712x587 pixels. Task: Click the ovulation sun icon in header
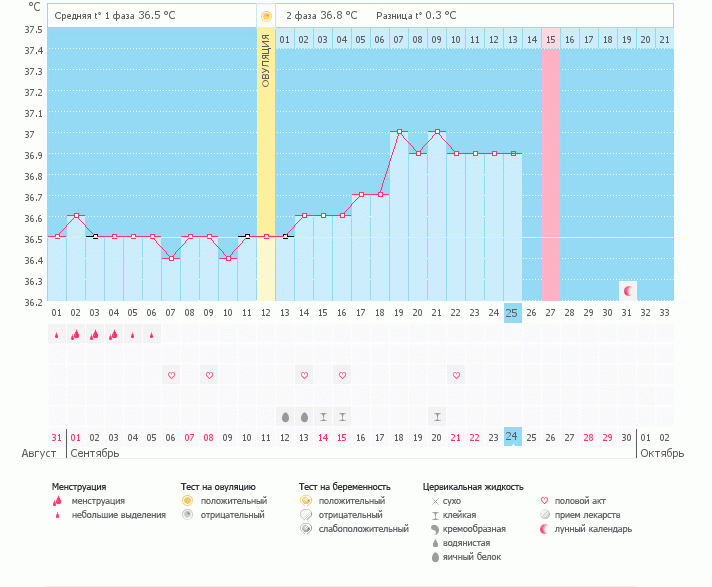pyautogui.click(x=266, y=16)
